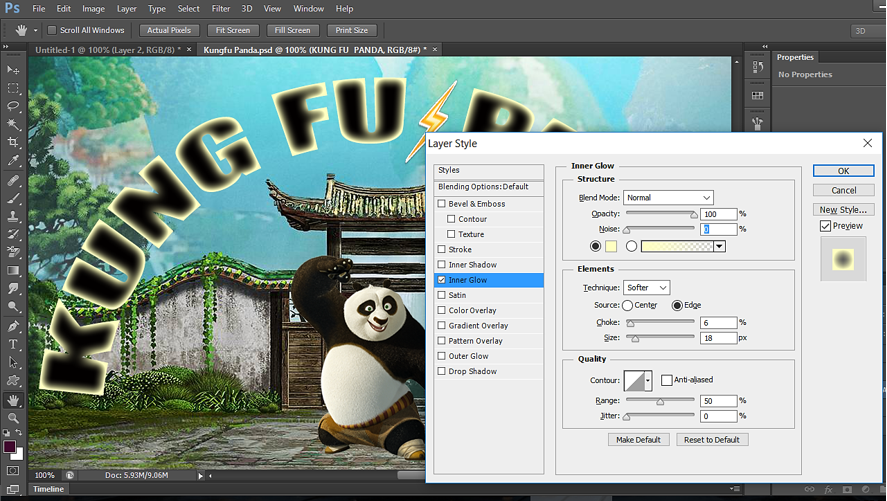
Task: Open the Blend Mode dropdown
Action: [x=668, y=197]
